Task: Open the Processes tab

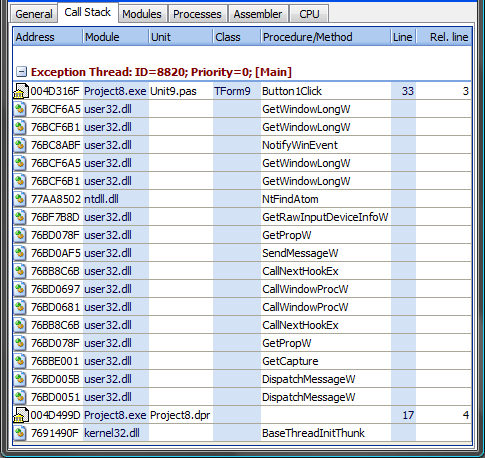Action: (197, 14)
